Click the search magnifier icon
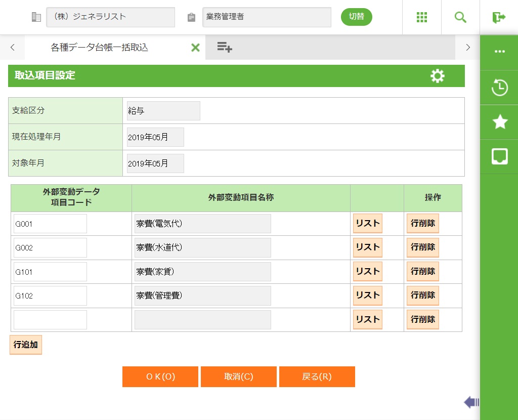Image resolution: width=518 pixels, height=420 pixels. (460, 17)
